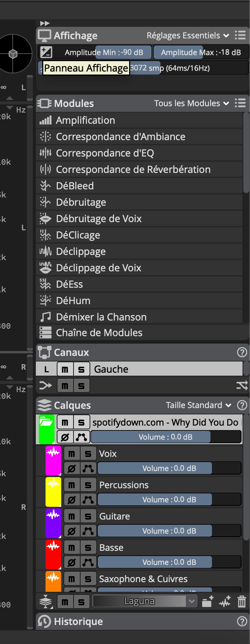Screen dimensions: 250x644
Task: Click the channel shuffle icon in Canaux
Action: [x=242, y=385]
